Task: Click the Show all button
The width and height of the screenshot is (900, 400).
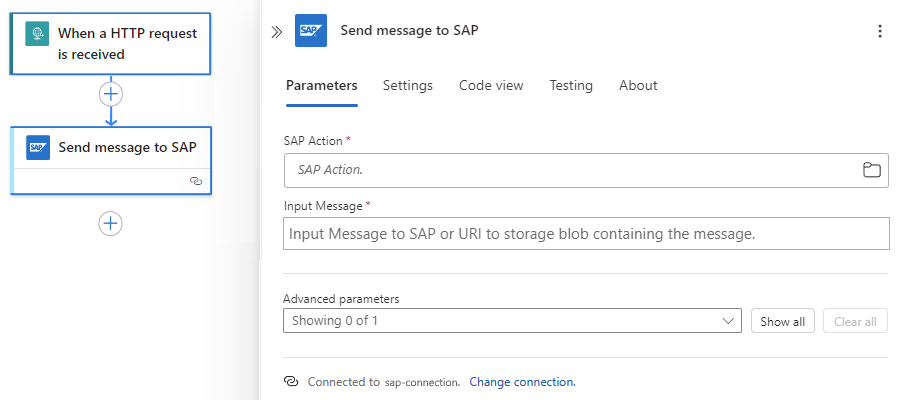Action: [782, 321]
